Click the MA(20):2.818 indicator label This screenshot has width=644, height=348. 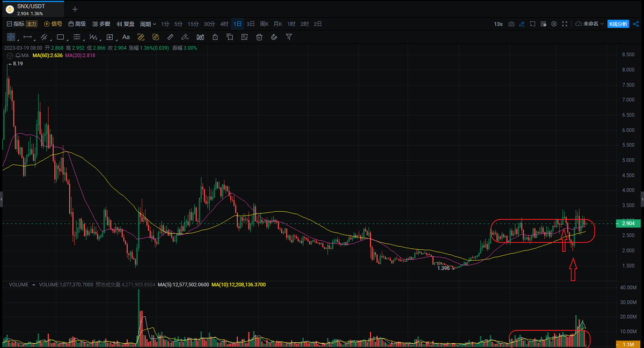(80, 55)
